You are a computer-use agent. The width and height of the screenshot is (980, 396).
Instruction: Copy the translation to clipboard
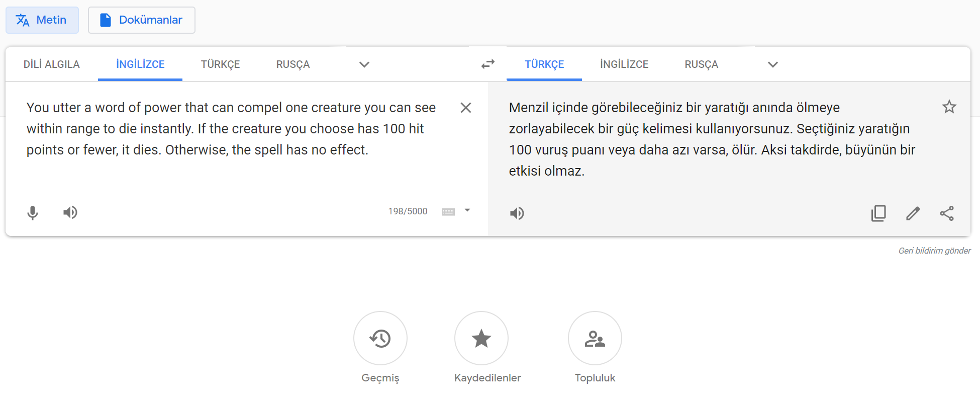pyautogui.click(x=878, y=213)
